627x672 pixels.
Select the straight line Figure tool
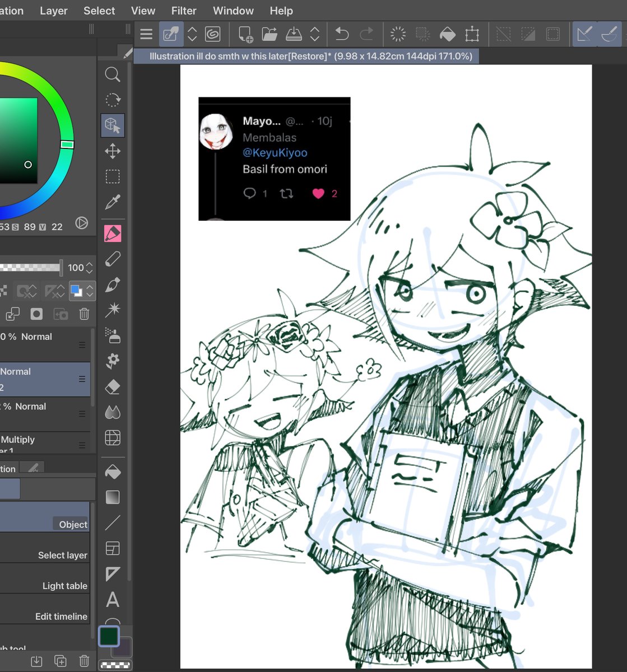click(x=113, y=522)
